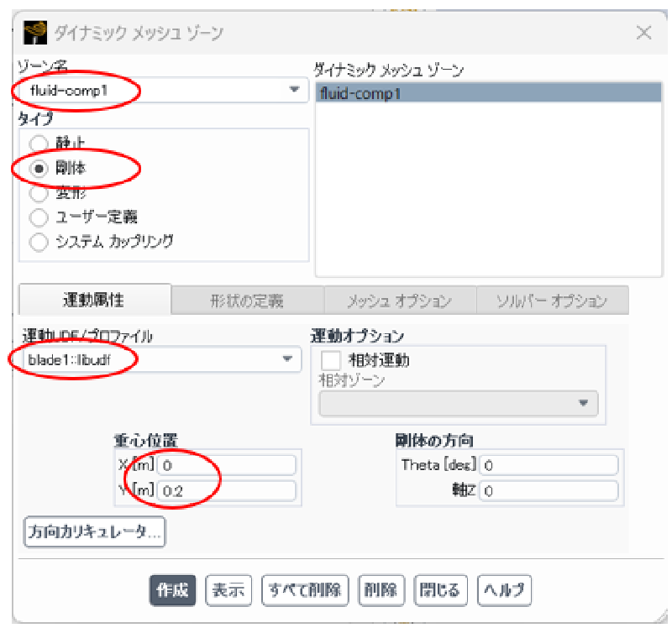Open the 相対ゾーン dropdown list

583,403
